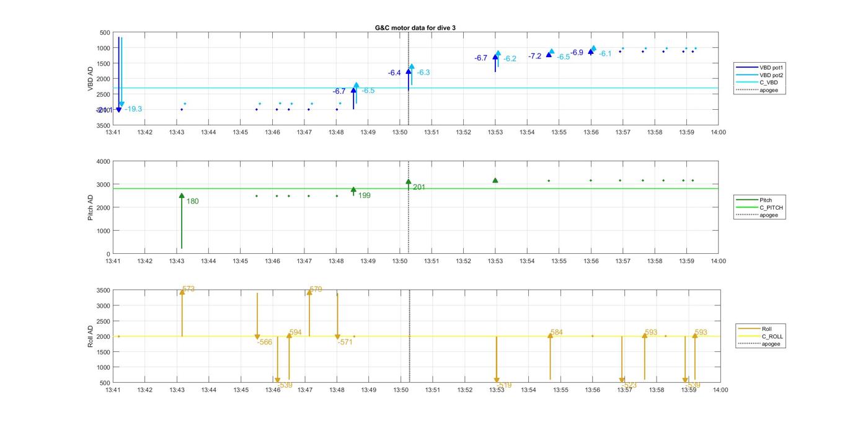Click the downward roll arrow labeled -519

(497, 360)
